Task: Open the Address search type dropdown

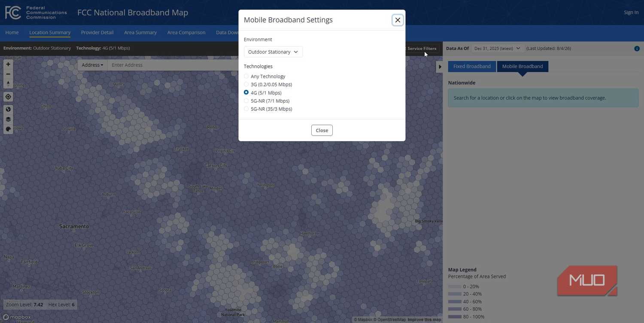Action: pos(92,65)
